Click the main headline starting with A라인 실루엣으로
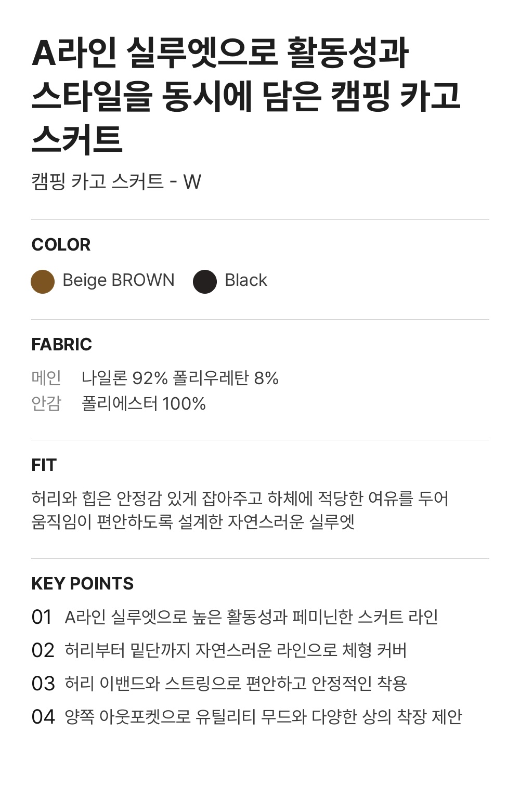The height and width of the screenshot is (812, 520). (x=246, y=96)
